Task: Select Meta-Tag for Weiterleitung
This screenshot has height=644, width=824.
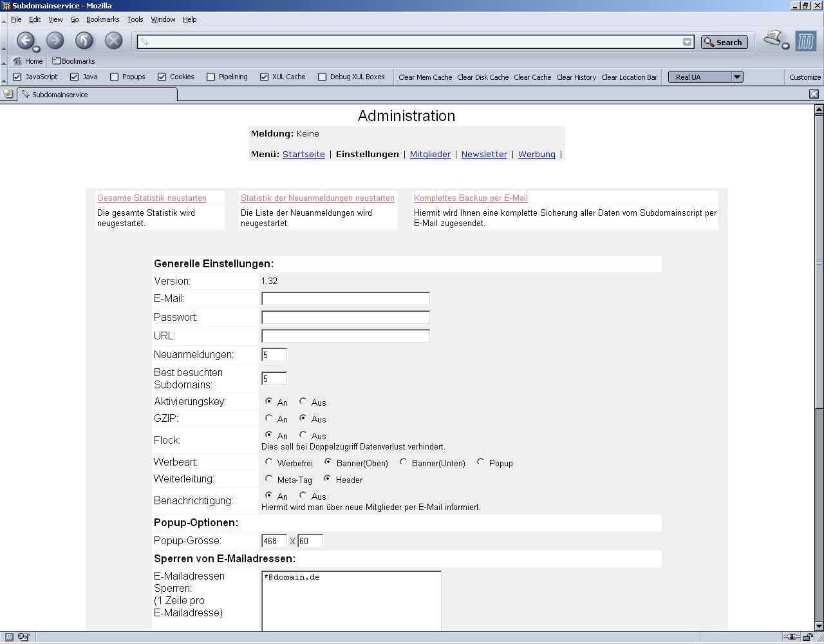Action: point(268,478)
